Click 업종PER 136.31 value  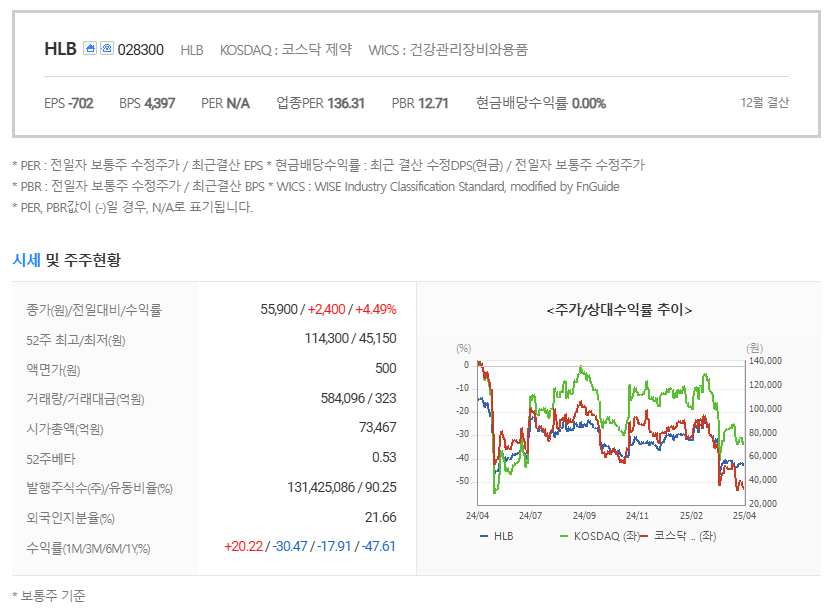321,103
